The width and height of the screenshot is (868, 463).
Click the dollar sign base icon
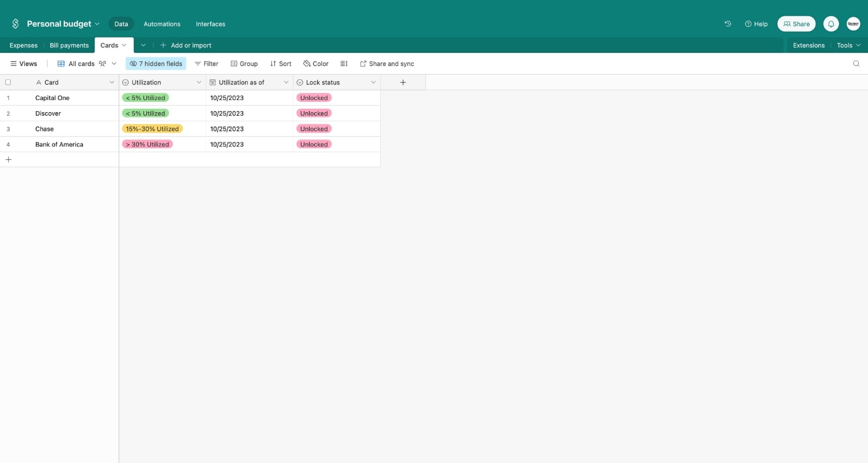[16, 24]
